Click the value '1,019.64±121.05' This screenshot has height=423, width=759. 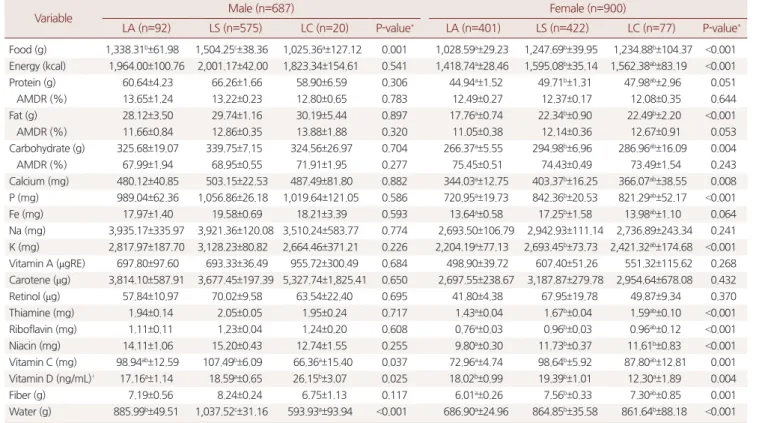point(321,198)
